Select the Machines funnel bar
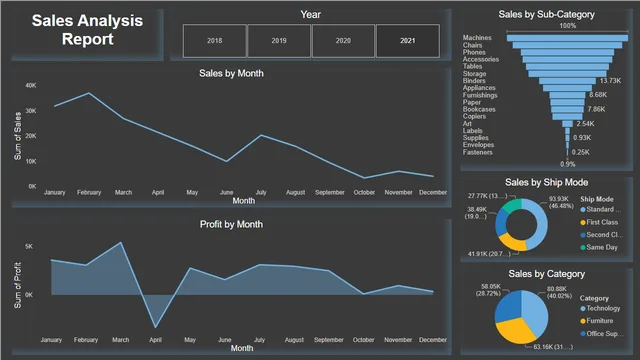The height and width of the screenshot is (360, 640). click(x=567, y=38)
